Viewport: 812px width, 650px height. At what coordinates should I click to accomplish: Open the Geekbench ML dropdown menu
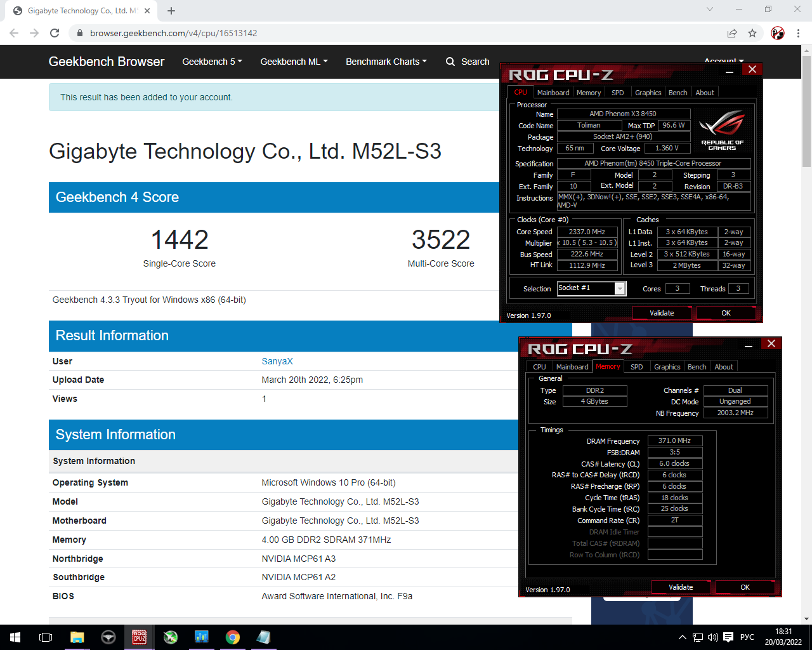pos(294,62)
